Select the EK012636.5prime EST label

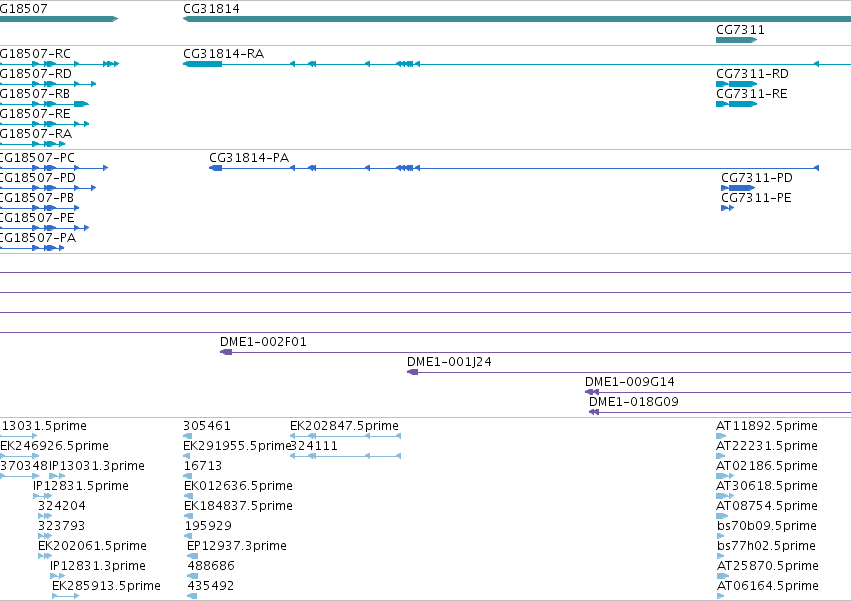(x=238, y=486)
